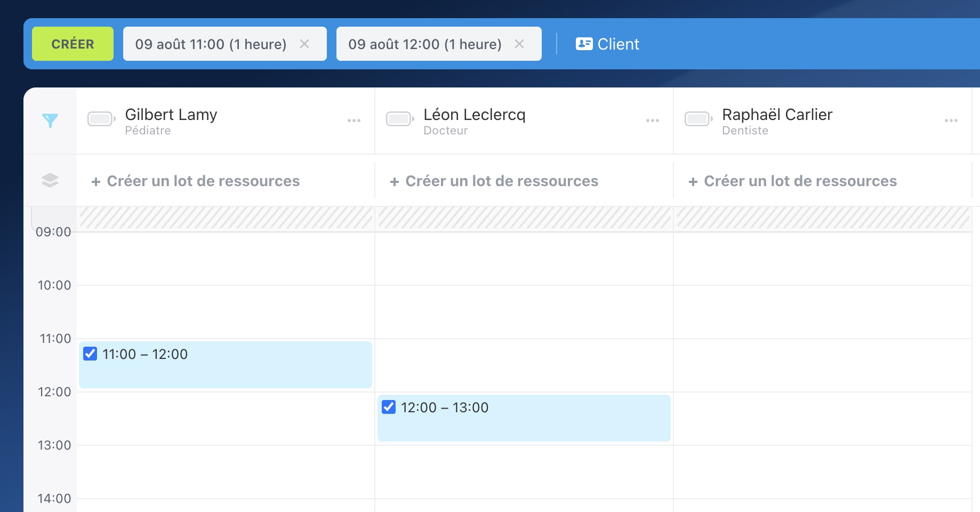The image size is (980, 512).
Task: Uncheck the 11:00 – 12:00 slot checkbox
Action: [x=91, y=354]
